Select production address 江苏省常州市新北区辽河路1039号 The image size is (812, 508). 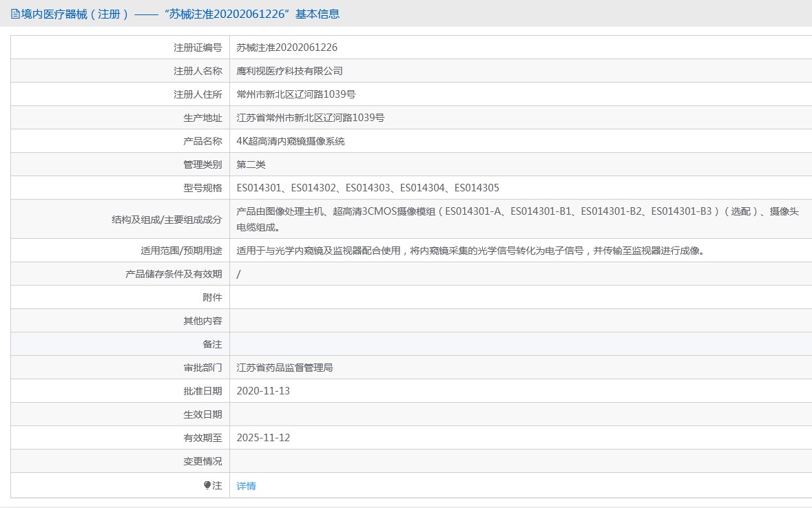[x=310, y=118]
